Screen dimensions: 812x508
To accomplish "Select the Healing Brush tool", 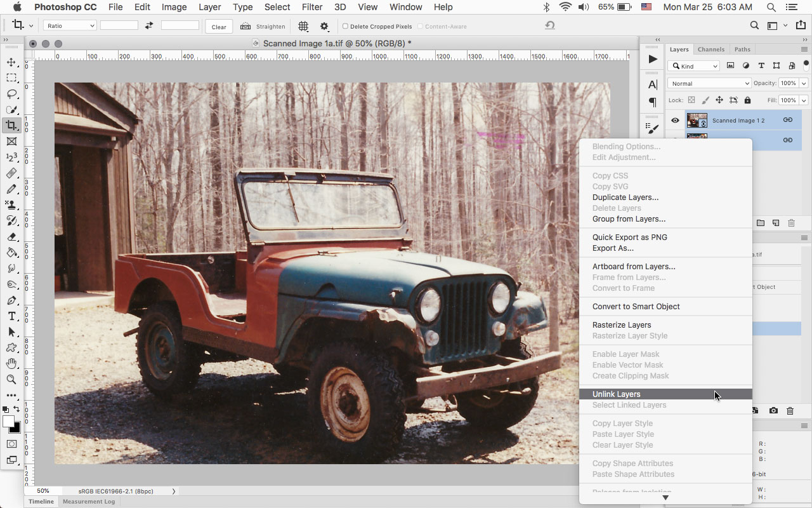I will pos(11,173).
